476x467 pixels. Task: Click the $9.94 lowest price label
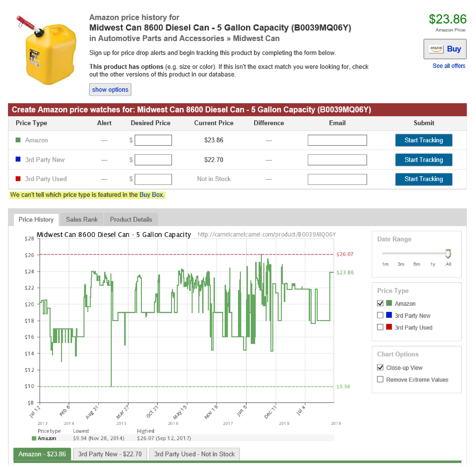pos(343,387)
